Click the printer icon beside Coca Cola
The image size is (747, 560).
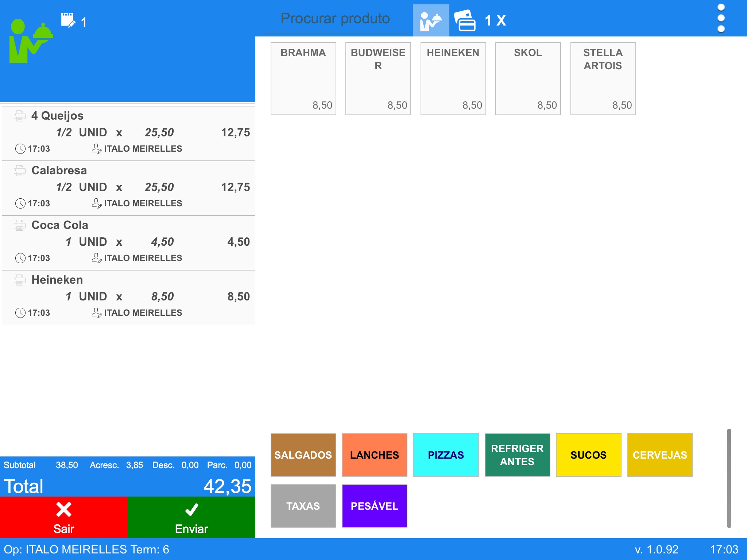pyautogui.click(x=20, y=225)
